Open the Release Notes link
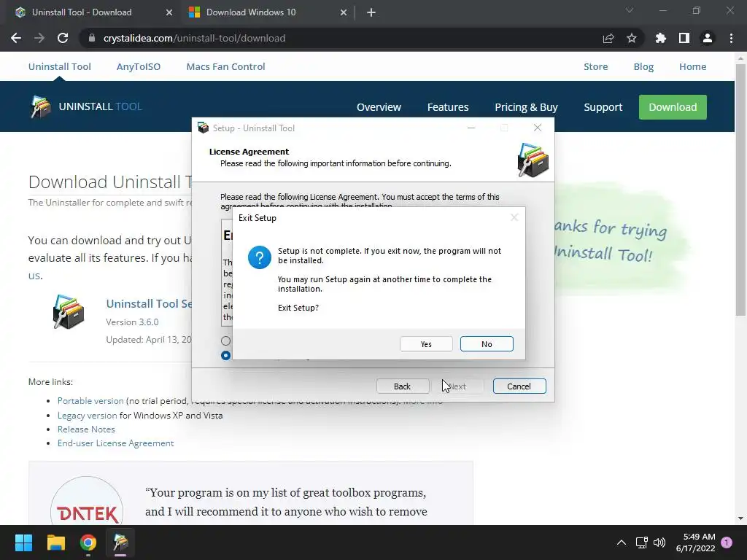This screenshot has width=747, height=560. coord(86,429)
